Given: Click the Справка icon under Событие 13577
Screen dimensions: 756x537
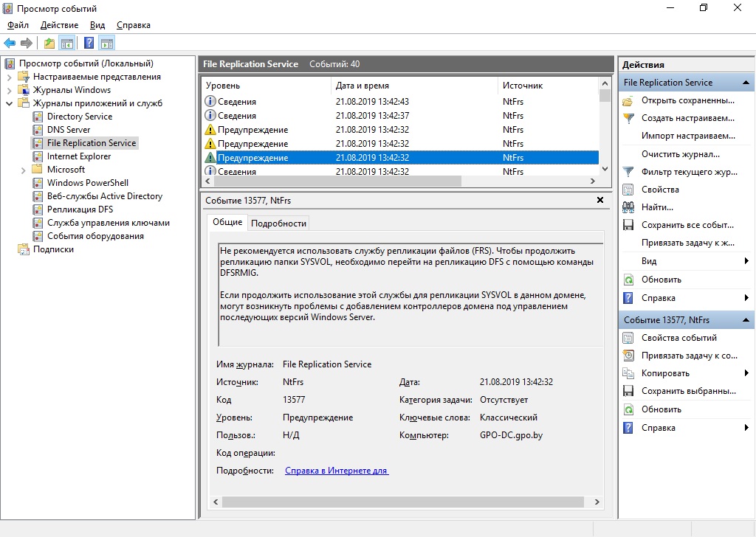Looking at the screenshot, I should click(x=628, y=428).
